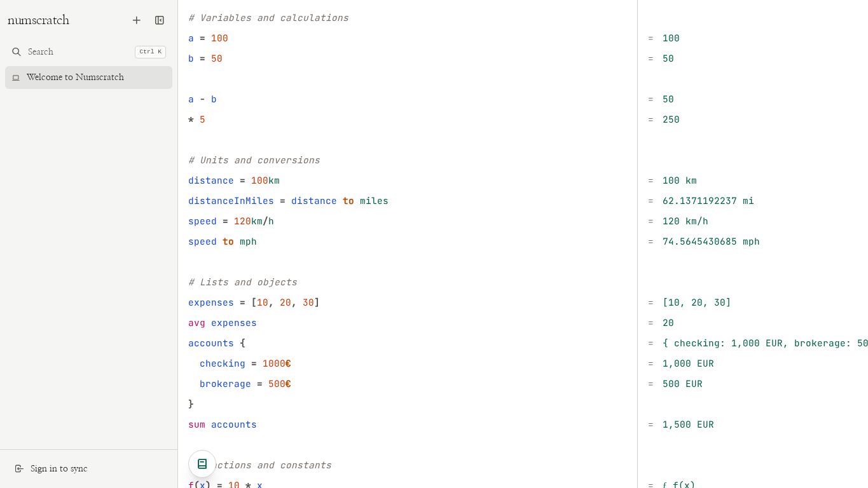Click the result '[10, 20, 30]'
The width and height of the screenshot is (868, 488).
697,302
